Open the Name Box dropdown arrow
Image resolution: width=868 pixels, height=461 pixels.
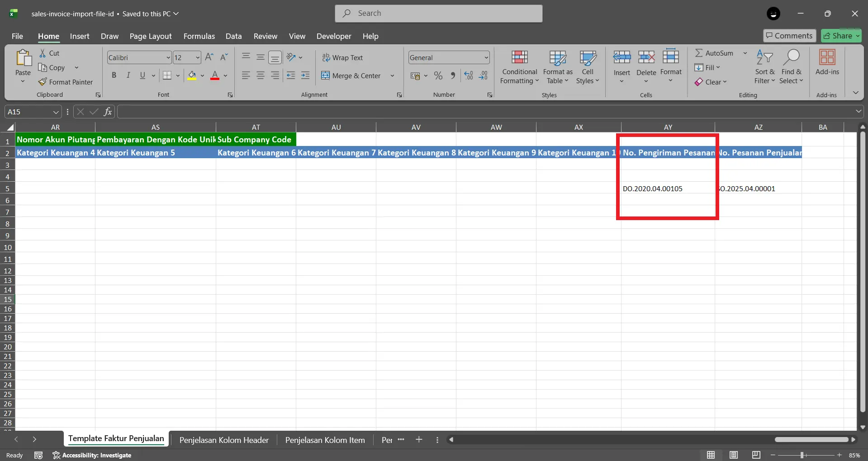tap(56, 112)
